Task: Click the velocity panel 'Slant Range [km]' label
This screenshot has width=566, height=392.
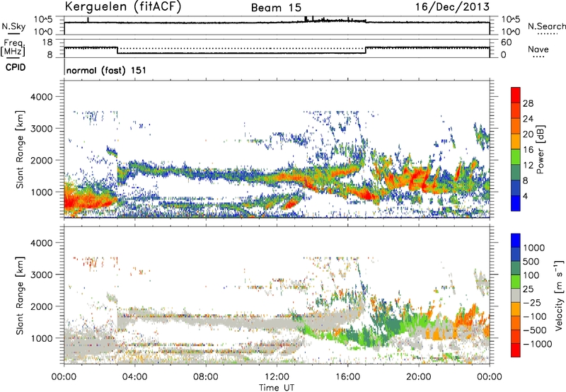Action: click(20, 295)
